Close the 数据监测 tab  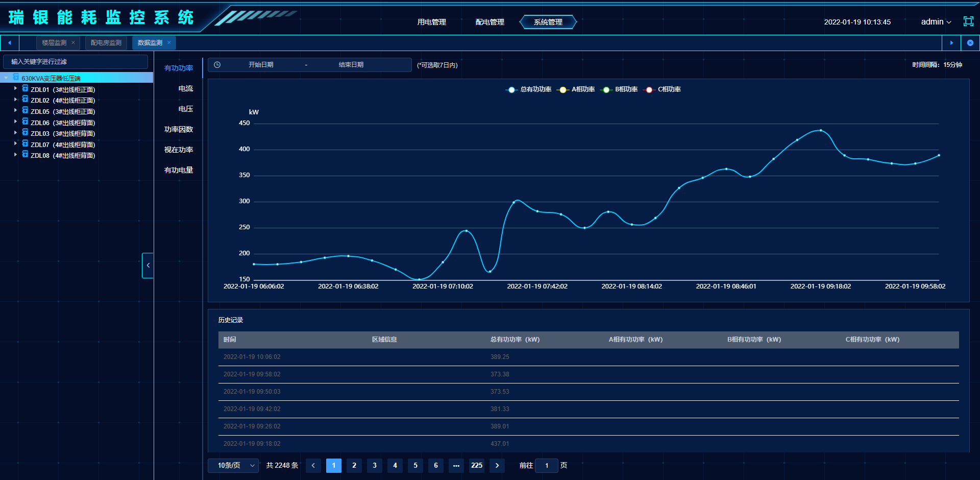click(x=169, y=43)
